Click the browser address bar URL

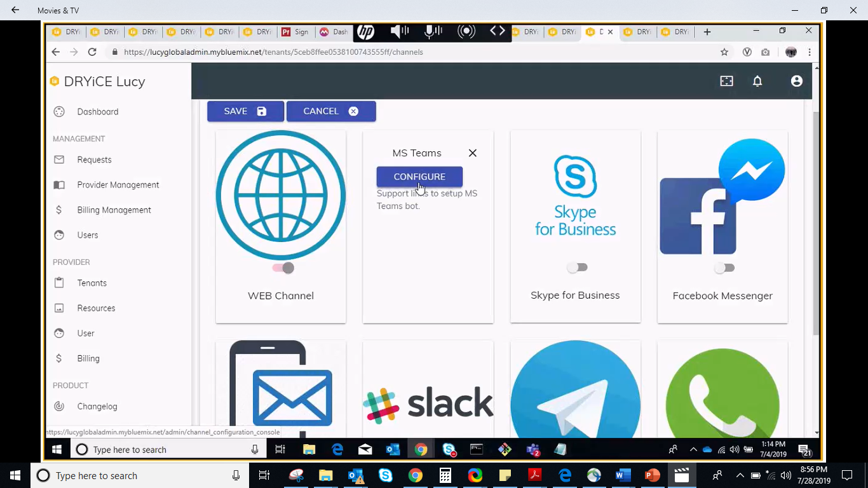(273, 52)
